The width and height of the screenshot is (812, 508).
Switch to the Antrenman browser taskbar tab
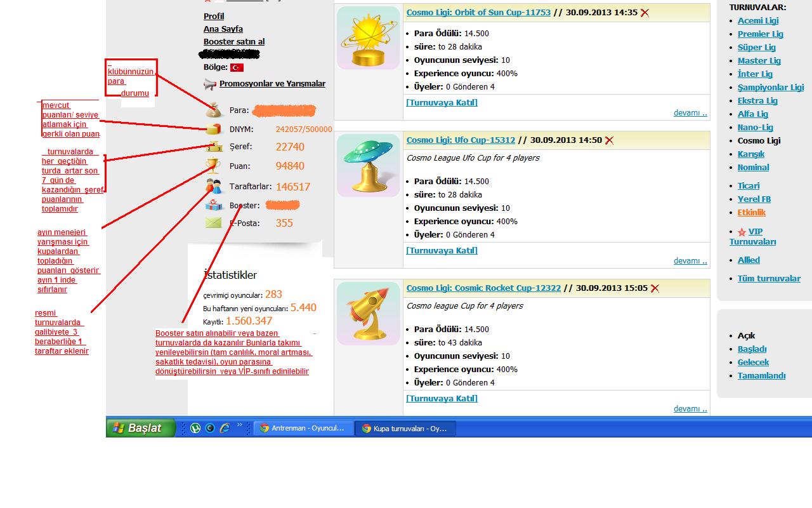[x=302, y=429]
